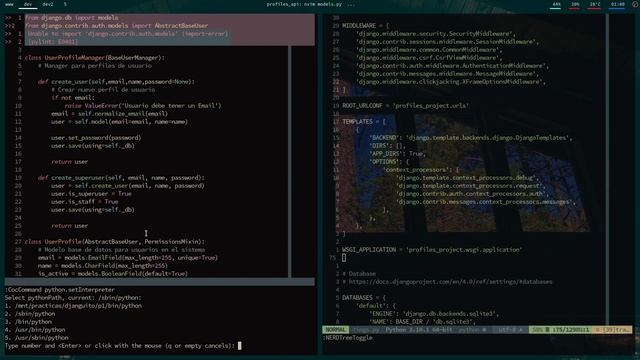Viewport: 640px width, 360px height.
Task: Select interpreter option '5. /usr/sbin/python'
Action: click(x=36, y=338)
